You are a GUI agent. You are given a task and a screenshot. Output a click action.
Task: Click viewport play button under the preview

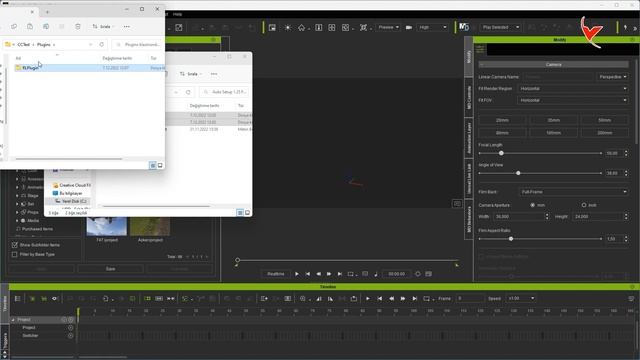297,274
